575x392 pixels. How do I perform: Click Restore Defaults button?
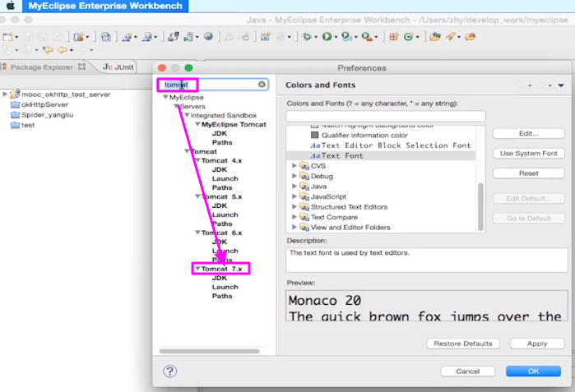463,344
